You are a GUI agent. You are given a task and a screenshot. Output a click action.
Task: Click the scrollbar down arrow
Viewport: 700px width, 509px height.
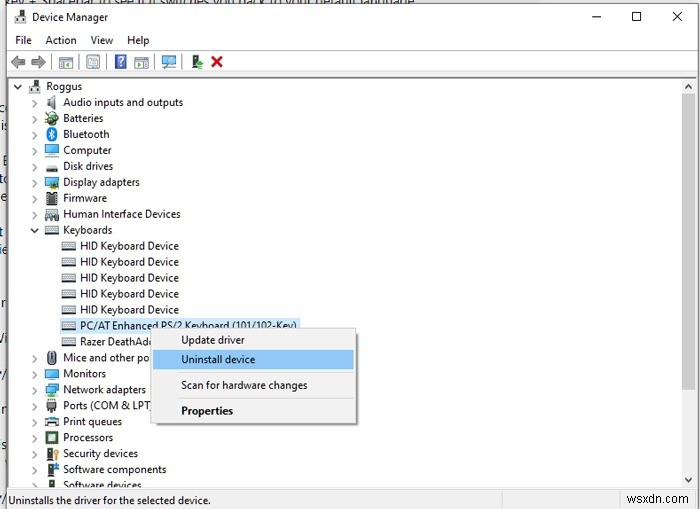click(688, 480)
